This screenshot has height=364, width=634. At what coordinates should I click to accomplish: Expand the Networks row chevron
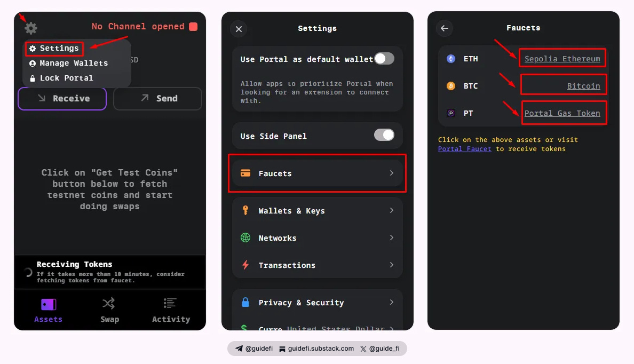click(x=391, y=238)
